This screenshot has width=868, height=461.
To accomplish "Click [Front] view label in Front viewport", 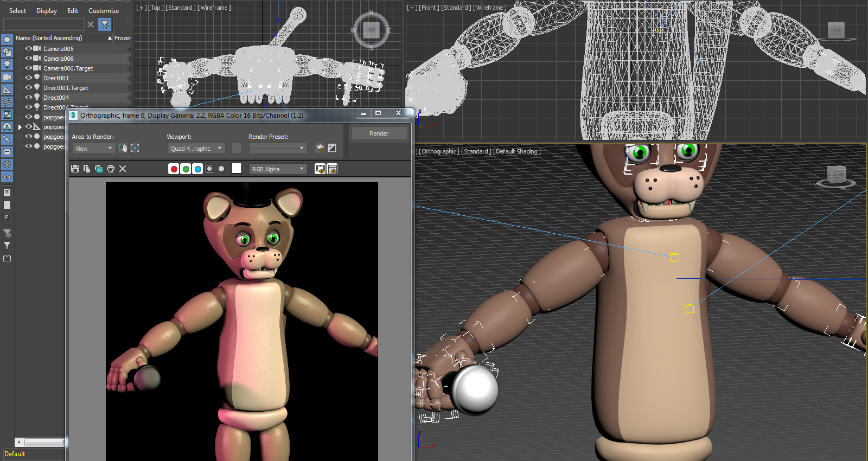I will (429, 8).
